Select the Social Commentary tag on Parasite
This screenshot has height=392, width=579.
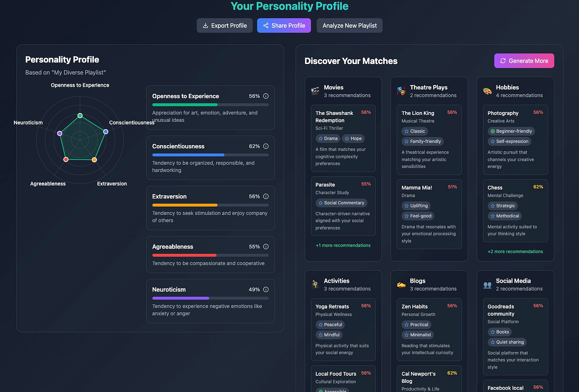click(x=341, y=203)
